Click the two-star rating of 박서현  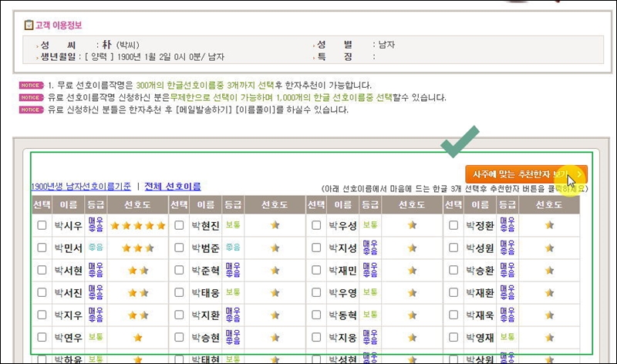pos(138,271)
